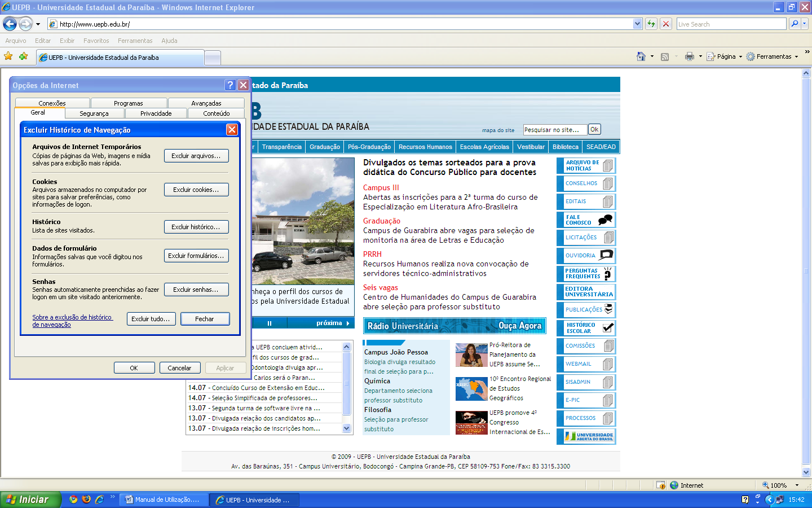Click the próxima slideshow button

[x=333, y=323]
